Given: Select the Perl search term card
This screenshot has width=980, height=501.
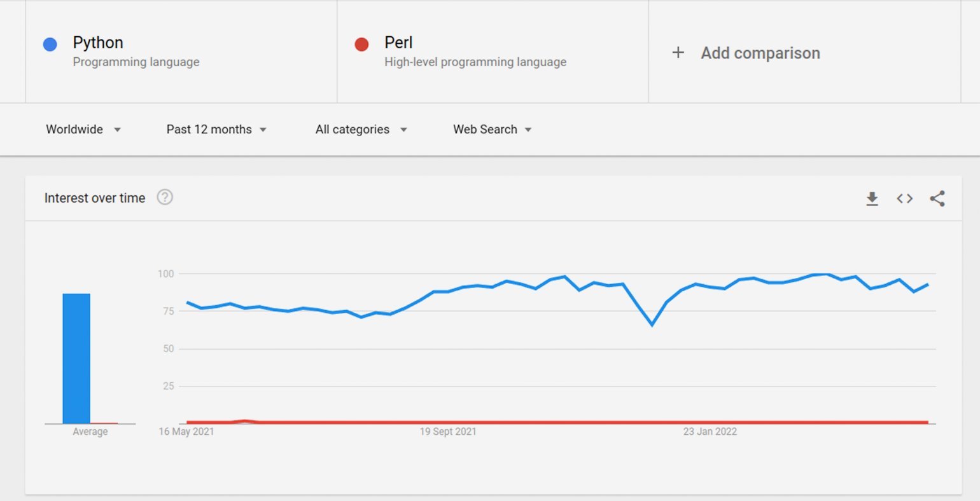Looking at the screenshot, I should pos(493,51).
